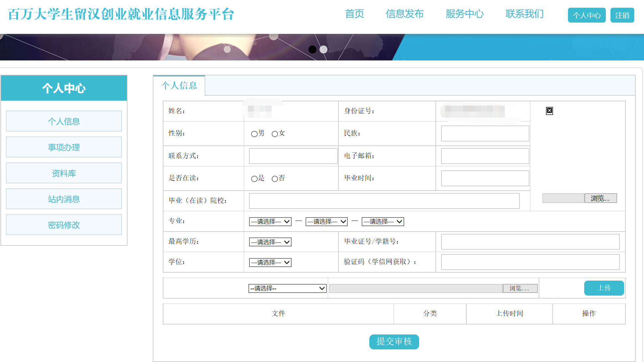This screenshot has width=644, height=362.
Task: Click the 提交审核 button
Action: (394, 341)
